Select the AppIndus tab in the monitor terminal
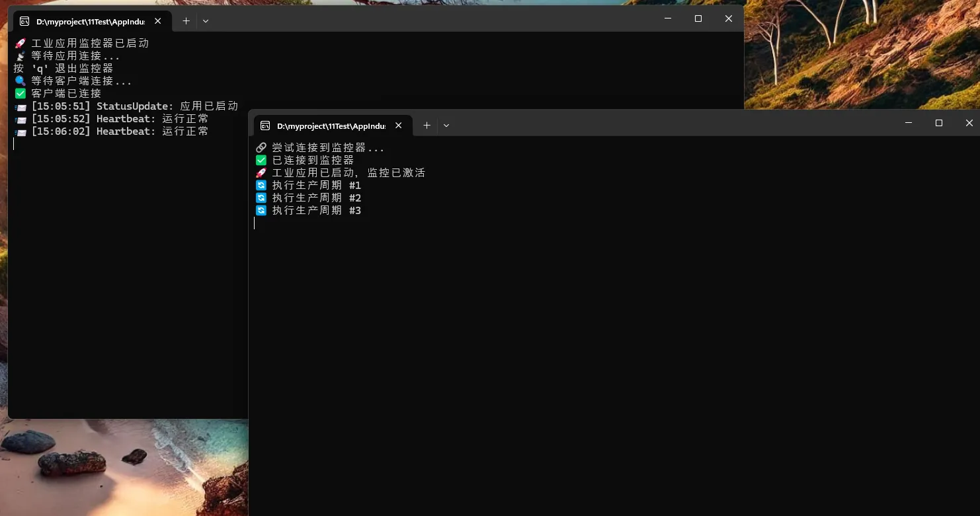 [x=90, y=21]
